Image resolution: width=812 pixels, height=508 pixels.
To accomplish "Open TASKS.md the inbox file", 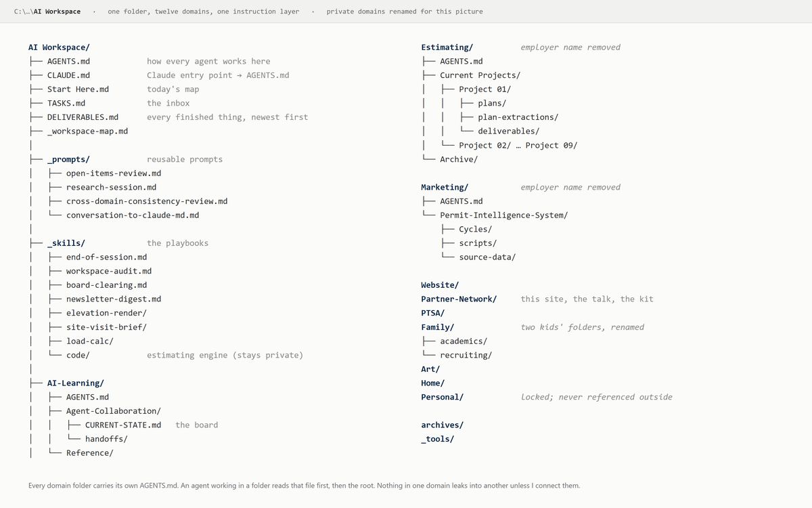I will [66, 104].
